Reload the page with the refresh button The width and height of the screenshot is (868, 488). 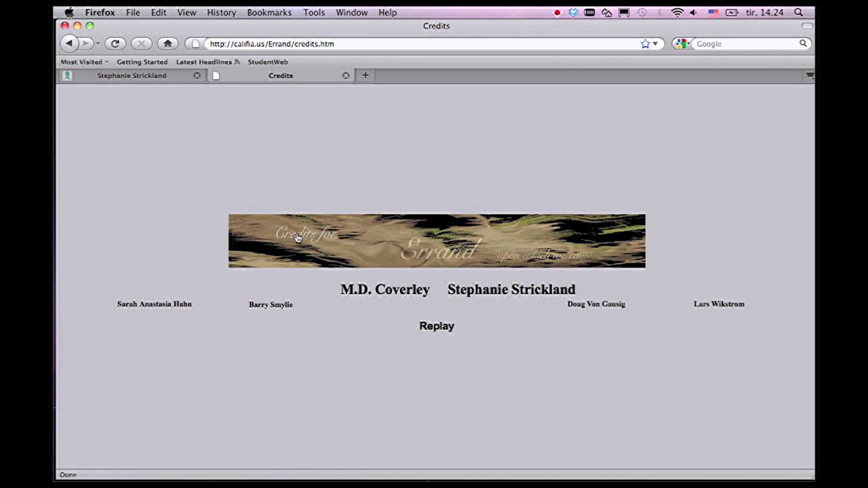click(115, 44)
